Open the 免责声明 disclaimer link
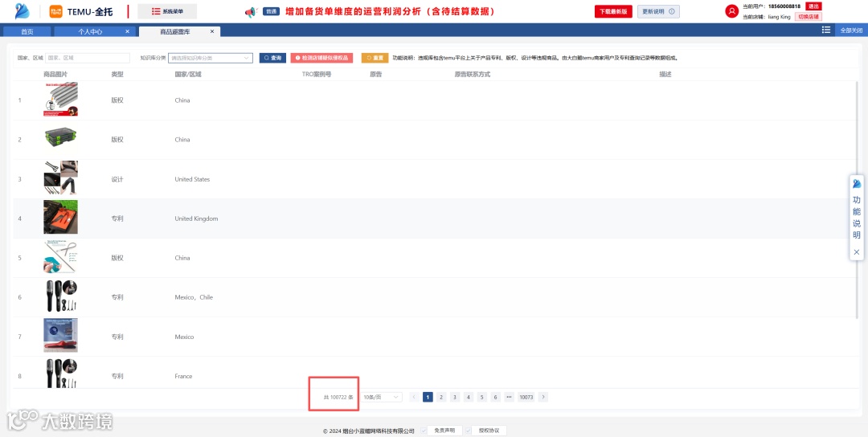Viewport: 868px width, 437px height. click(444, 431)
